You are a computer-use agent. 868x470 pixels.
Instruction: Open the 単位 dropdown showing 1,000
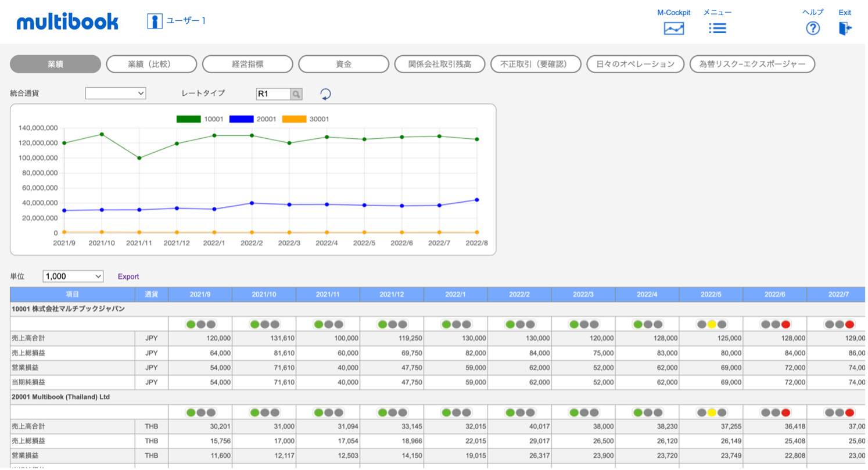(73, 277)
